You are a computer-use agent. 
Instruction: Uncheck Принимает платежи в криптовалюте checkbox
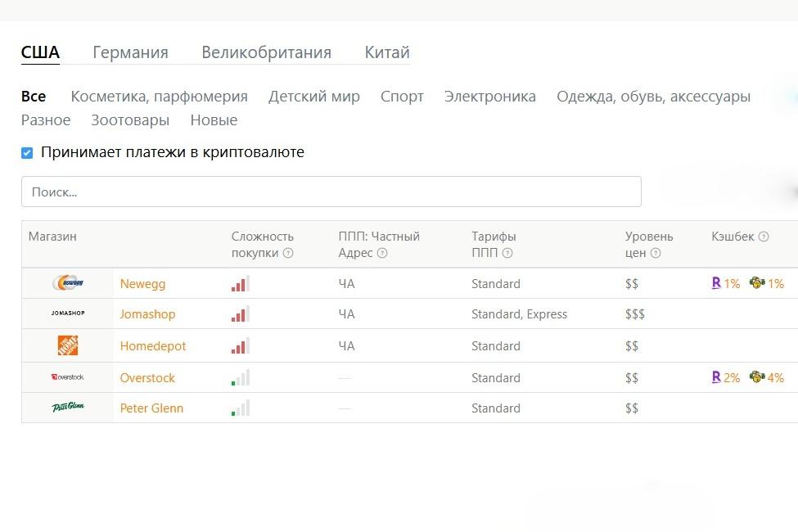[x=27, y=153]
